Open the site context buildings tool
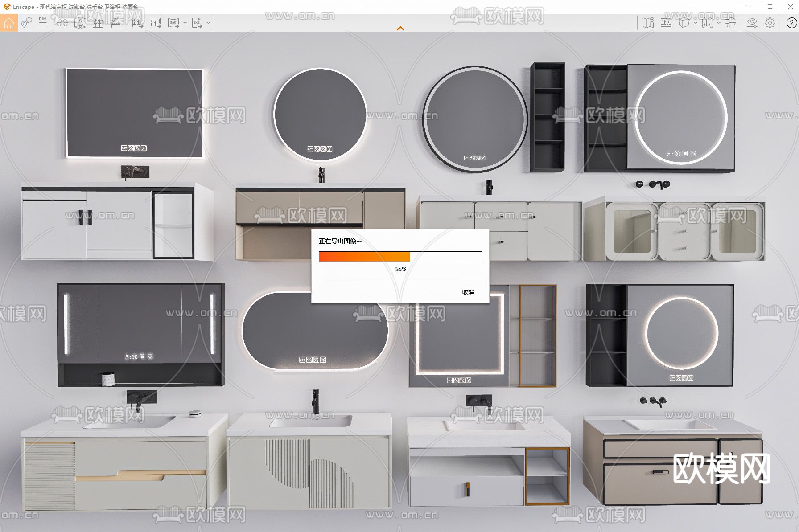The width and height of the screenshot is (799, 532). click(98, 23)
